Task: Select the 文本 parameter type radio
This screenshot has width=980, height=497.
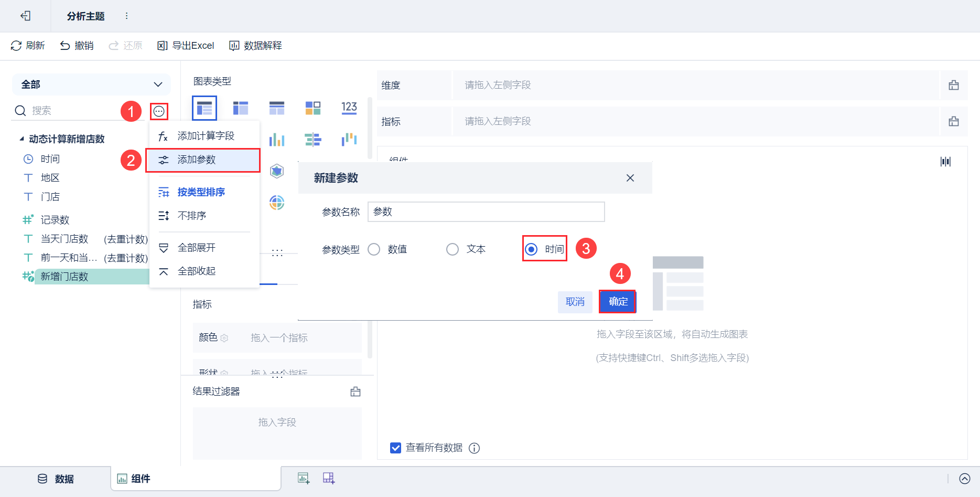Action: (453, 249)
